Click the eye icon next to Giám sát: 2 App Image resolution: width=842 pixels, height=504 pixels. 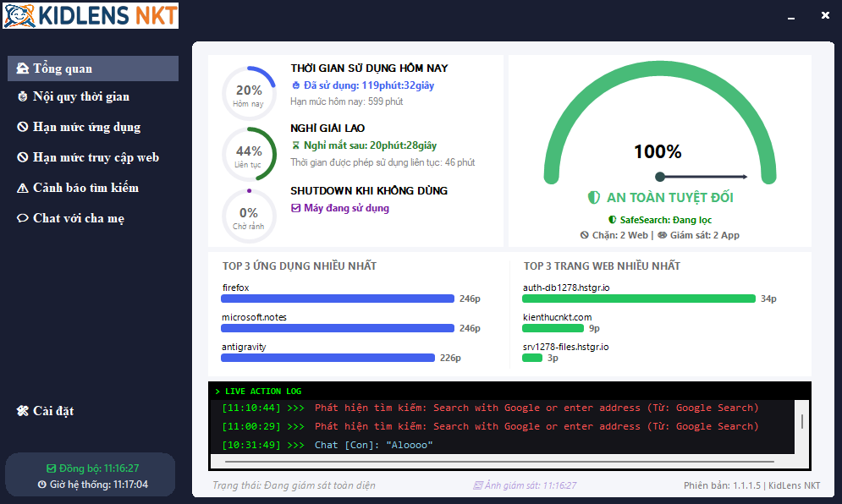pyautogui.click(x=662, y=235)
